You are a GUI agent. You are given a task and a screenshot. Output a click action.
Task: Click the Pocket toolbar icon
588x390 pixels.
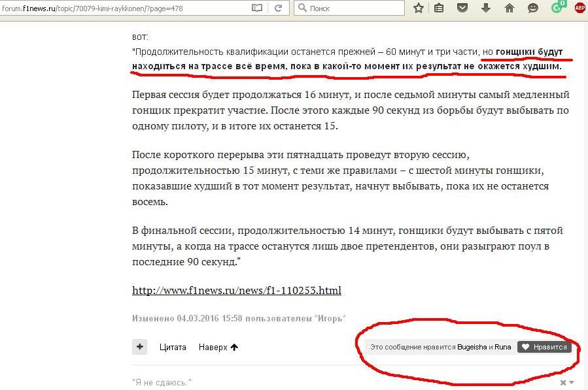pos(462,8)
